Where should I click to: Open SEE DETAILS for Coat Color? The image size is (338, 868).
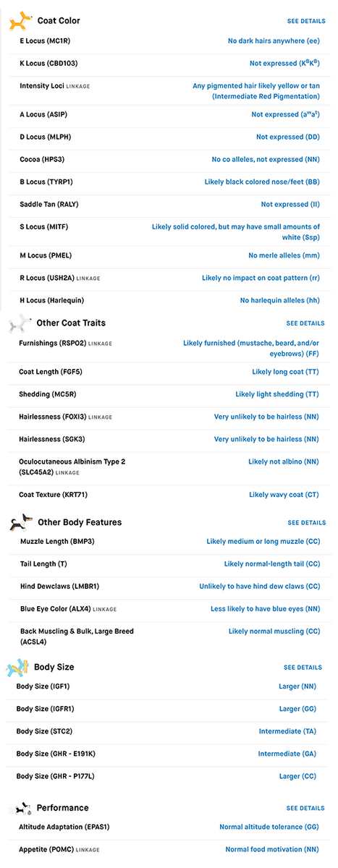[x=305, y=22]
